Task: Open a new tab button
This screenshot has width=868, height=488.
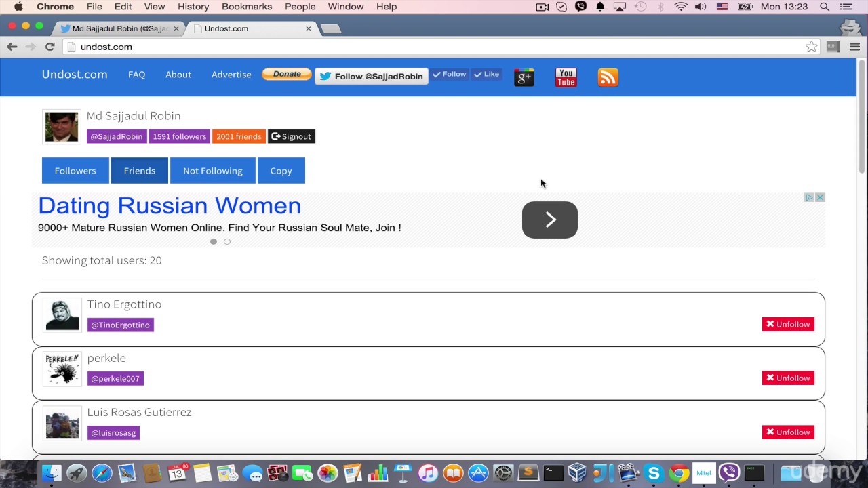Action: [x=331, y=28]
